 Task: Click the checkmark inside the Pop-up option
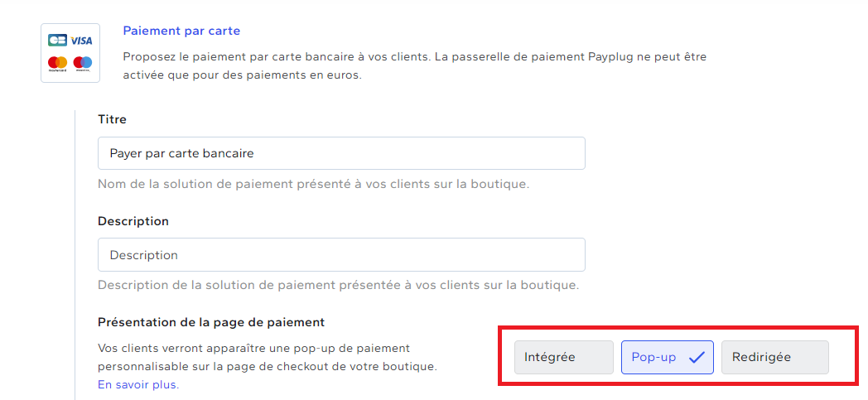[697, 358]
